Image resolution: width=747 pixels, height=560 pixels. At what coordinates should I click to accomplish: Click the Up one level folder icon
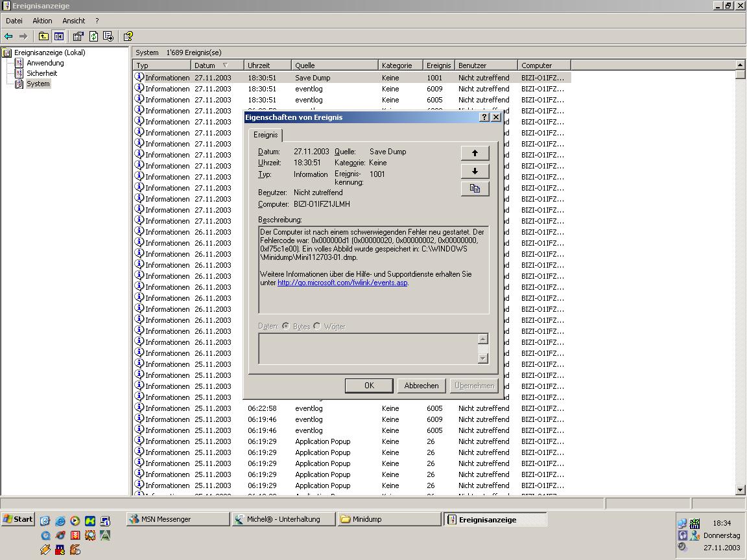[43, 36]
